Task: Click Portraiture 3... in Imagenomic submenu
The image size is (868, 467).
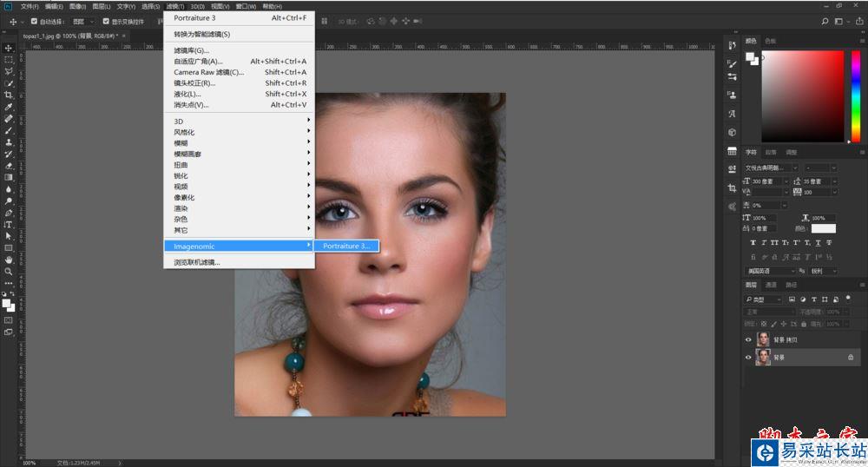Action: pyautogui.click(x=346, y=246)
